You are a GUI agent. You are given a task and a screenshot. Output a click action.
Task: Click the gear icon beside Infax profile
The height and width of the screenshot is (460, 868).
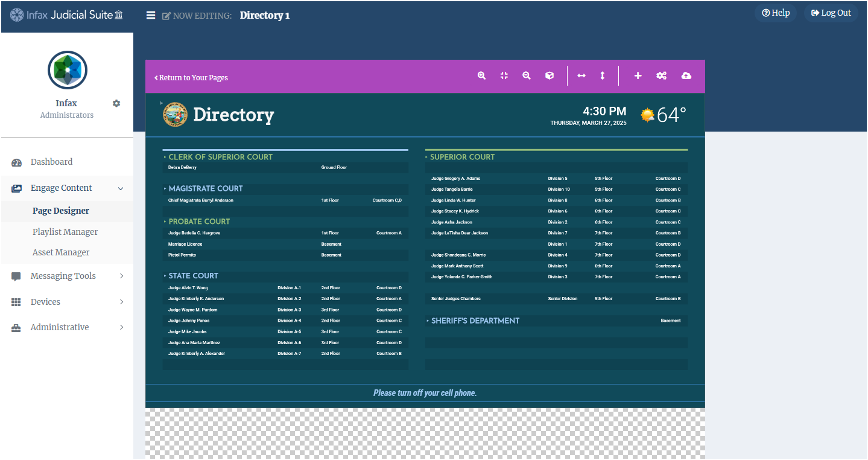point(116,103)
